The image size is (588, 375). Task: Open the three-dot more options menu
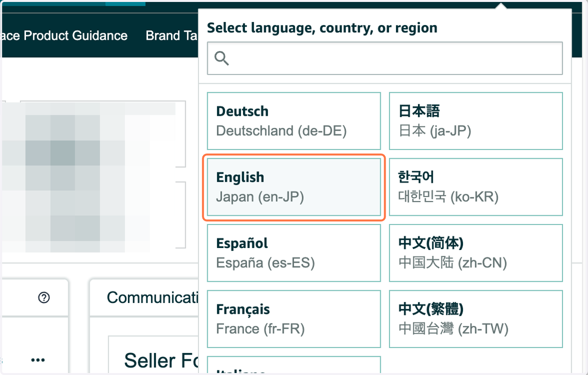click(38, 360)
